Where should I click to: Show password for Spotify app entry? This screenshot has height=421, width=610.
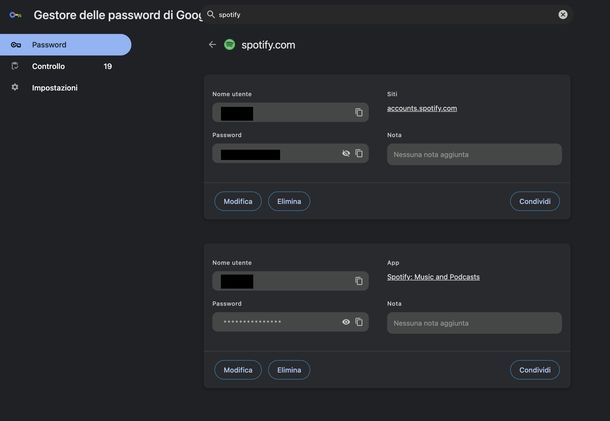click(346, 322)
